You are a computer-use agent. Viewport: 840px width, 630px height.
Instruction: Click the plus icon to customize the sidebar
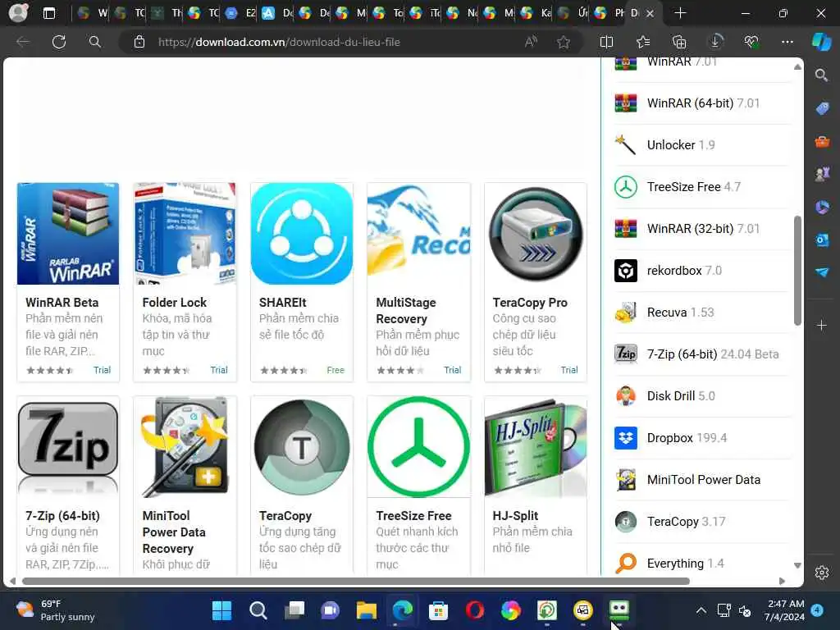(822, 325)
